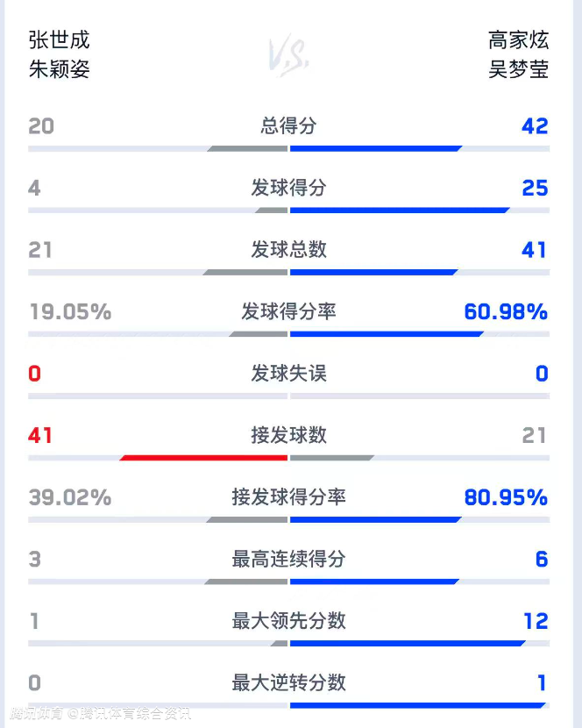Click the 接发球得分率 label
This screenshot has width=582, height=728.
(288, 497)
